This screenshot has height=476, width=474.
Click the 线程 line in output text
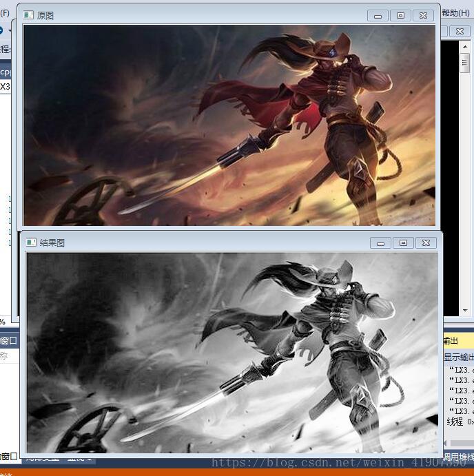tap(460, 422)
